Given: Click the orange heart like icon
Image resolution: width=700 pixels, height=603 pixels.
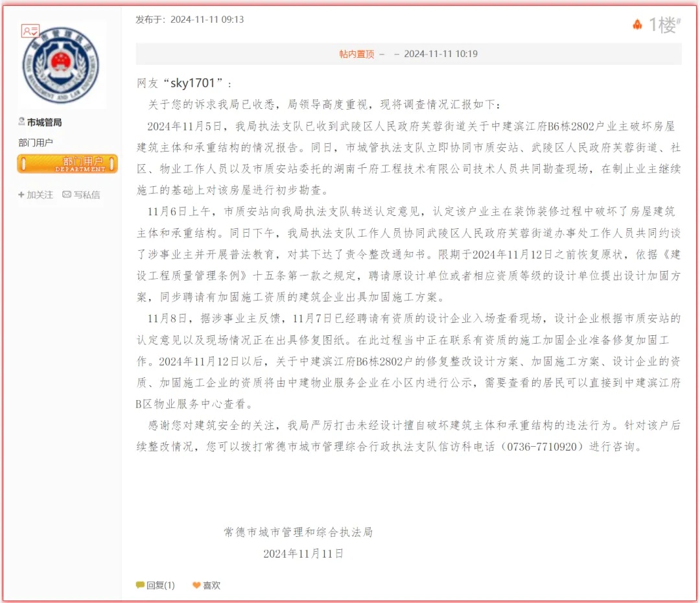Looking at the screenshot, I should tap(196, 585).
